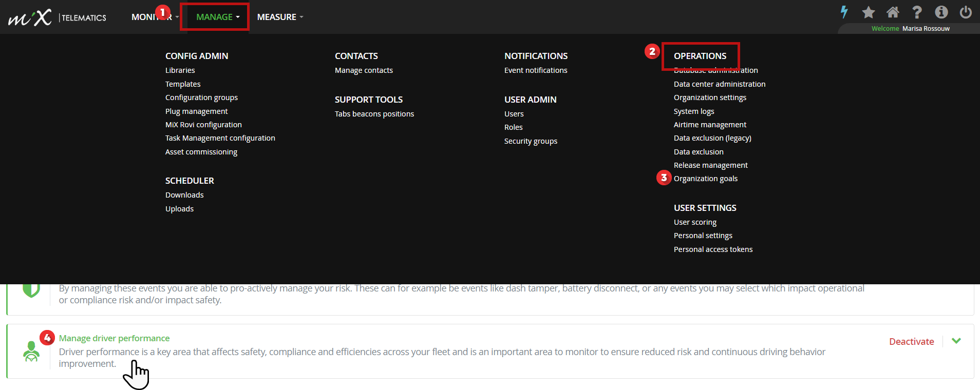980x390 pixels.
Task: Click the MiX Telematics logo
Action: pos(57,17)
